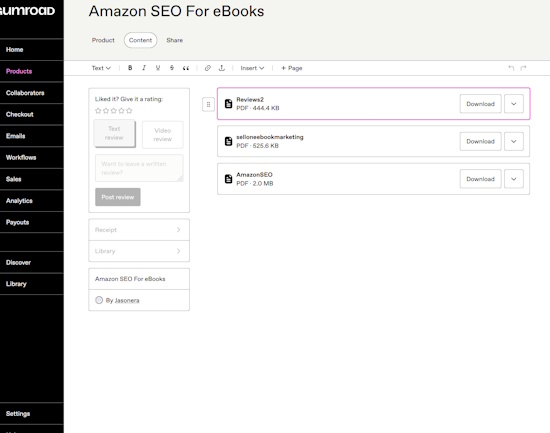Download the Reviews2 PDF
Viewport: 550px width, 433px height.
pyautogui.click(x=480, y=104)
